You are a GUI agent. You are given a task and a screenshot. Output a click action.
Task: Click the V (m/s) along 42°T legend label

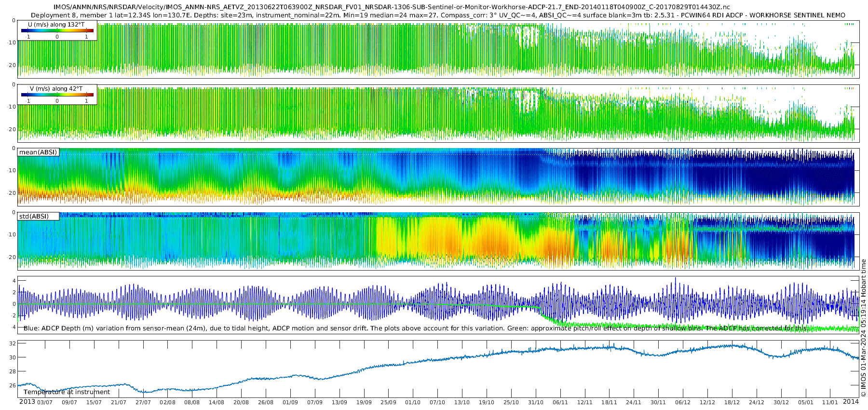point(56,89)
